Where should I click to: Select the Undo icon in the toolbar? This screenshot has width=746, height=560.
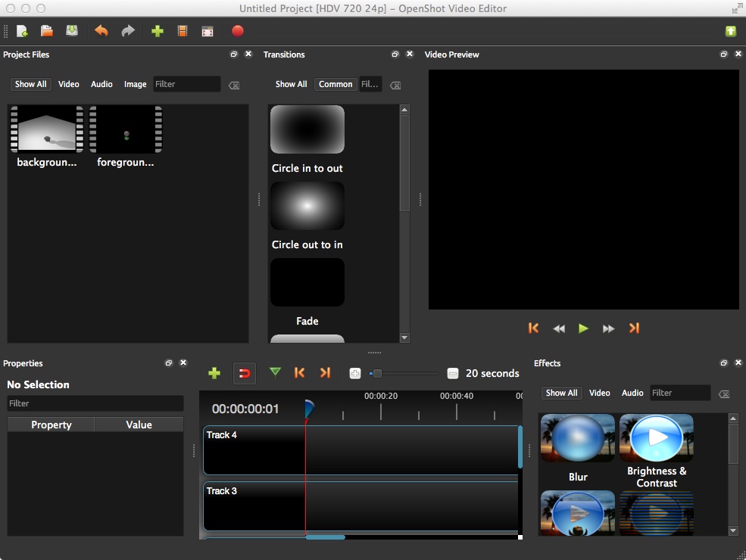(x=101, y=31)
